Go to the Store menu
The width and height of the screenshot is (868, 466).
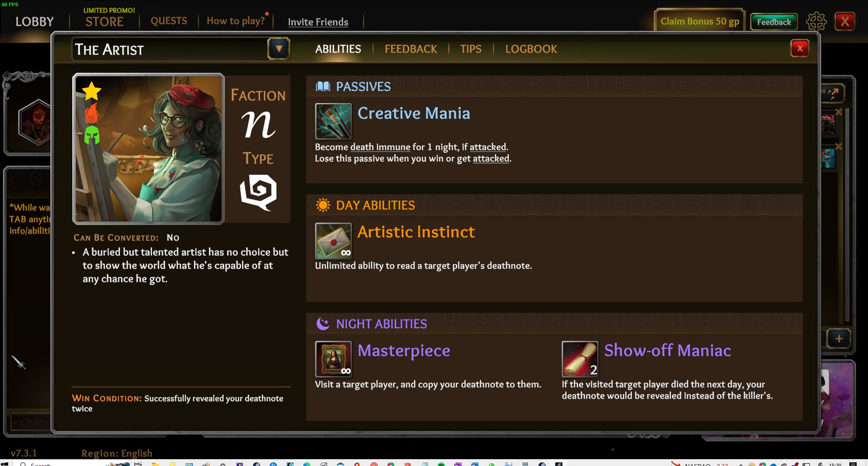[x=104, y=21]
